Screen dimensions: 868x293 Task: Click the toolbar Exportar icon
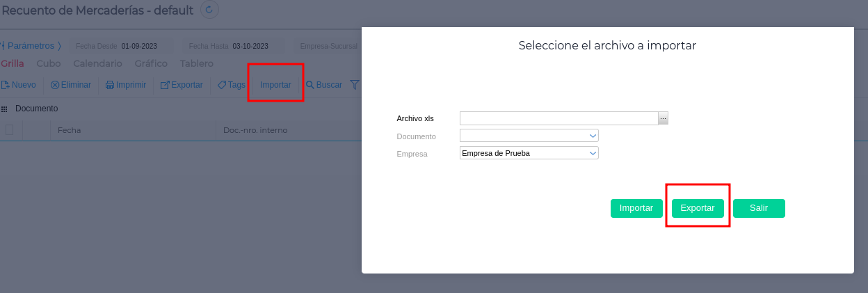tap(166, 85)
